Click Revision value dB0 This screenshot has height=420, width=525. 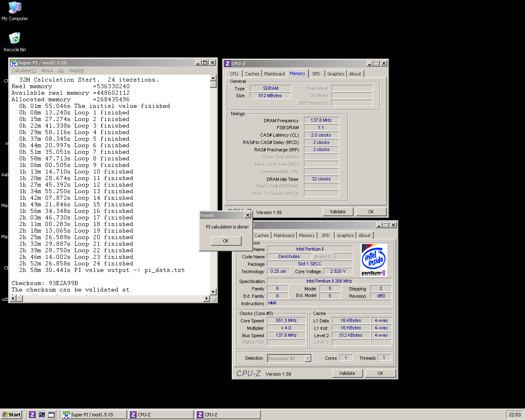381,296
